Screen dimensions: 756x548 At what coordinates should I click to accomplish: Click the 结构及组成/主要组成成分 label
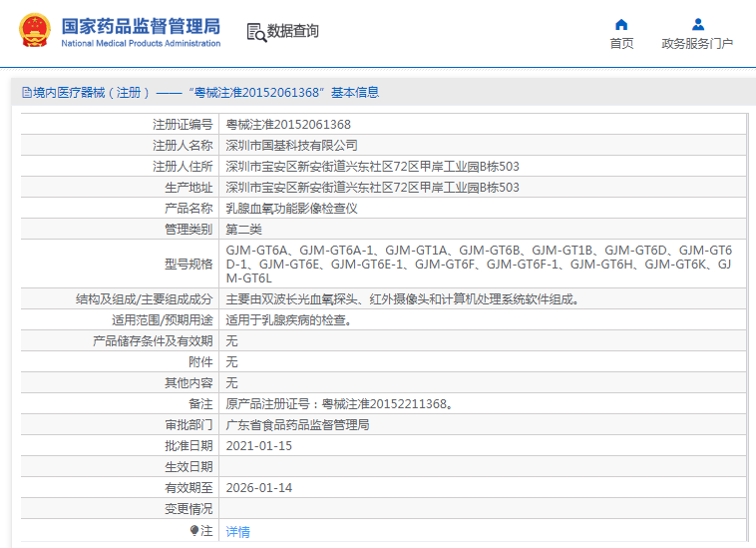[x=145, y=299]
